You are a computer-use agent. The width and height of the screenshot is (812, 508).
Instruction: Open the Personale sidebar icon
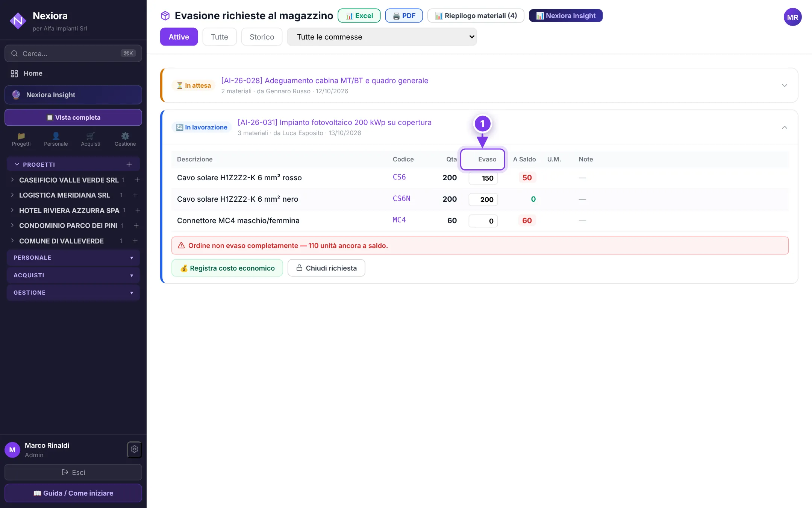pos(56,139)
